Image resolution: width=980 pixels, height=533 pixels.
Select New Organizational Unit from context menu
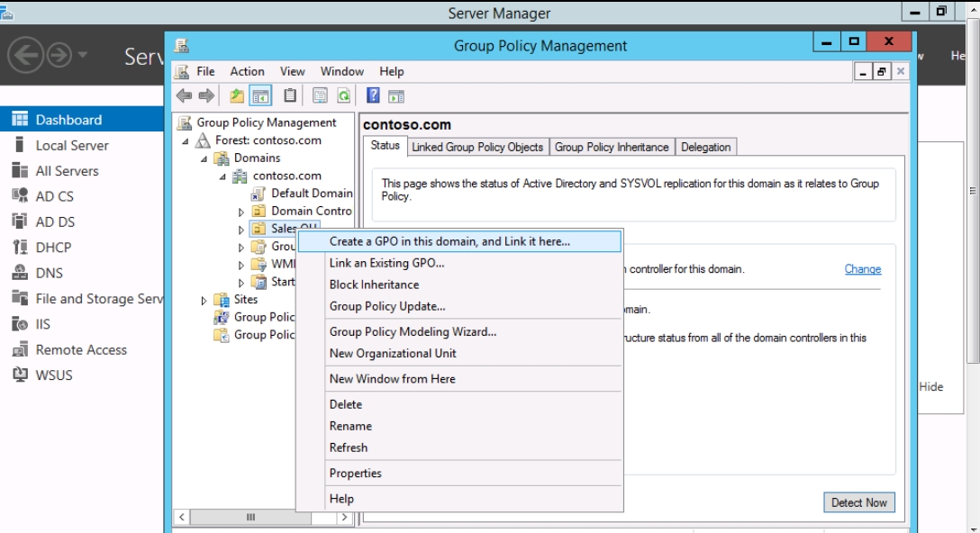(x=393, y=353)
